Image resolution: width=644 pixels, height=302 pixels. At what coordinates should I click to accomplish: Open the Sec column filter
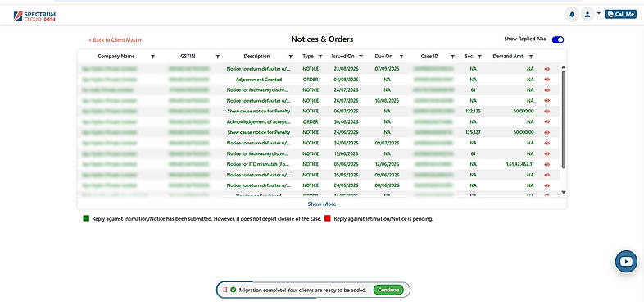coord(479,57)
